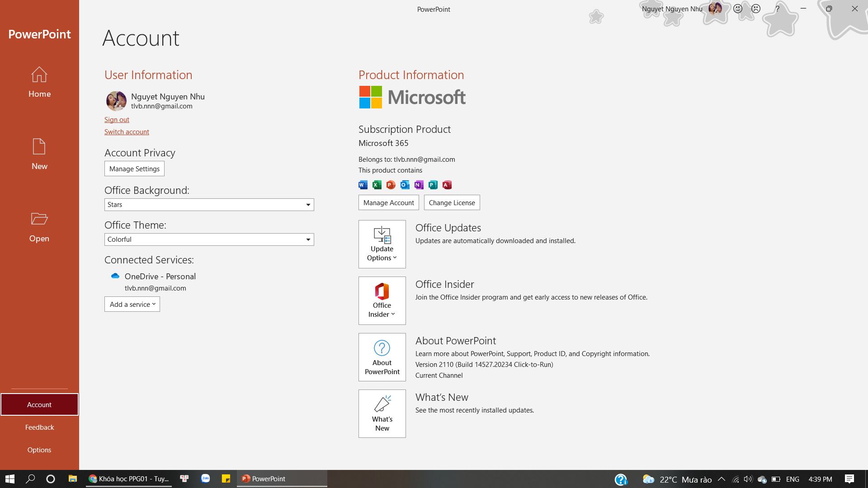The image size is (868, 488).
Task: Show hidden system tray icons
Action: pos(722,479)
